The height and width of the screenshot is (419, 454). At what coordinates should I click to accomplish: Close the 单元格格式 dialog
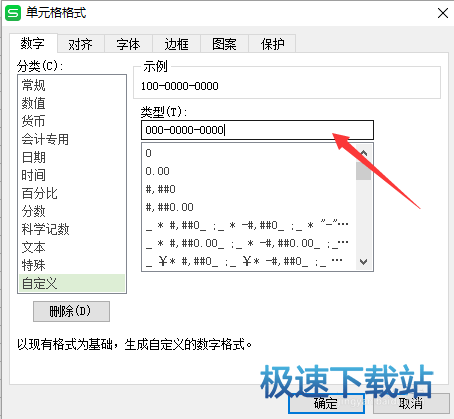[x=443, y=13]
